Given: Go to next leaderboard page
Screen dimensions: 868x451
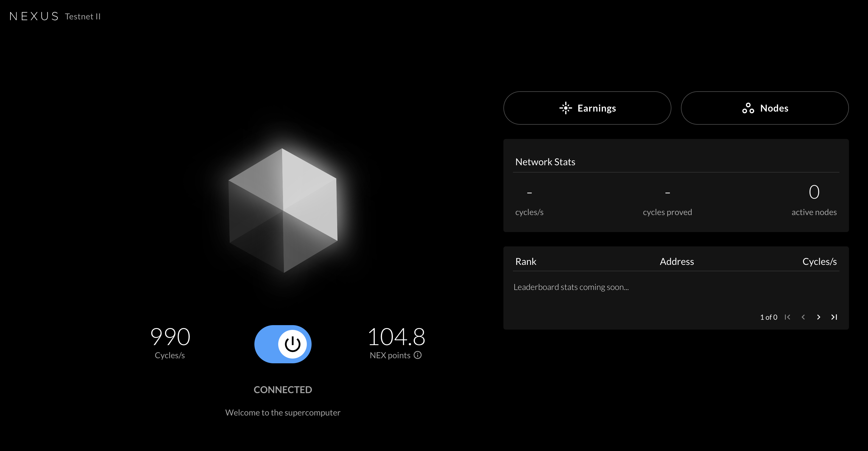Looking at the screenshot, I should click(819, 317).
